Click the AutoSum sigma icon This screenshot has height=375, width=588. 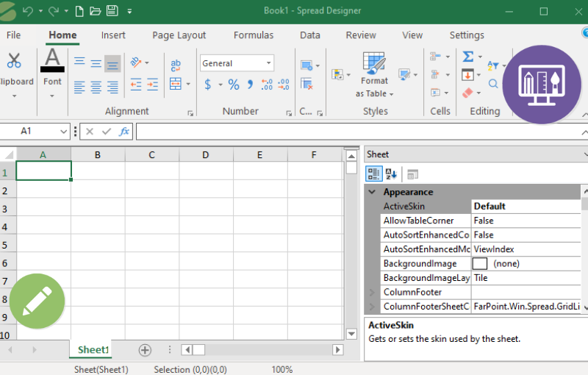tap(467, 57)
